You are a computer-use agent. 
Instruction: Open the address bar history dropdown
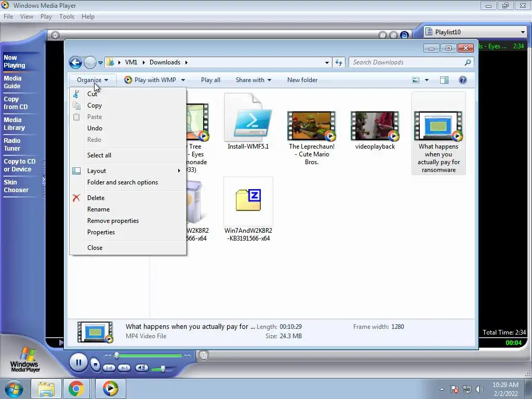point(327,63)
